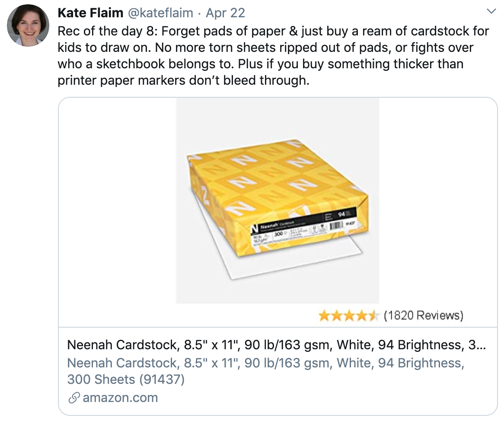Viewport: 504px width, 421px height.
Task: Open the yellow Neenah ream product image
Action: (278, 200)
